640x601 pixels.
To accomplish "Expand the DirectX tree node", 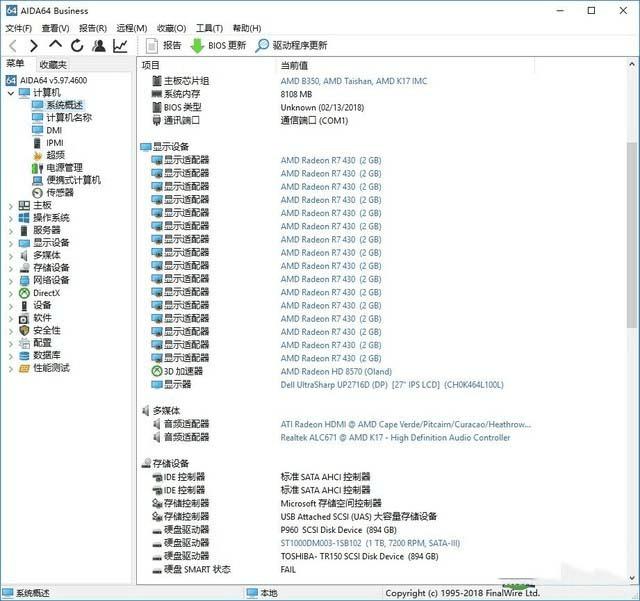I will tap(11, 294).
